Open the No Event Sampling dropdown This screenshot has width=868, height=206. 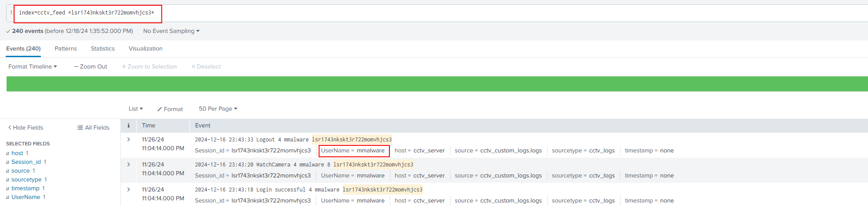click(171, 31)
